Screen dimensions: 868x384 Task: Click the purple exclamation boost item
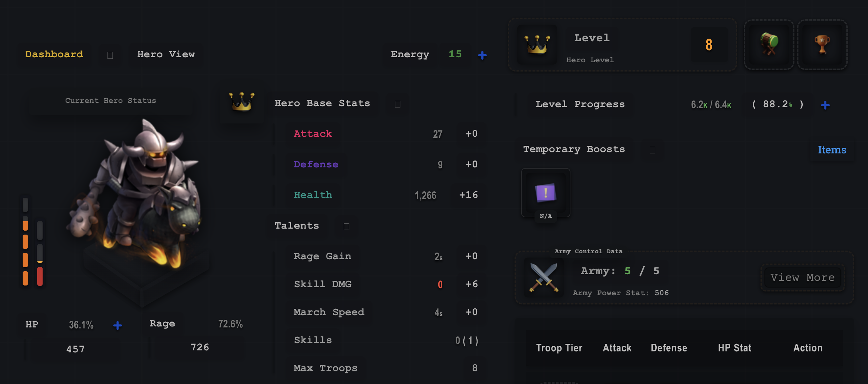click(x=545, y=193)
